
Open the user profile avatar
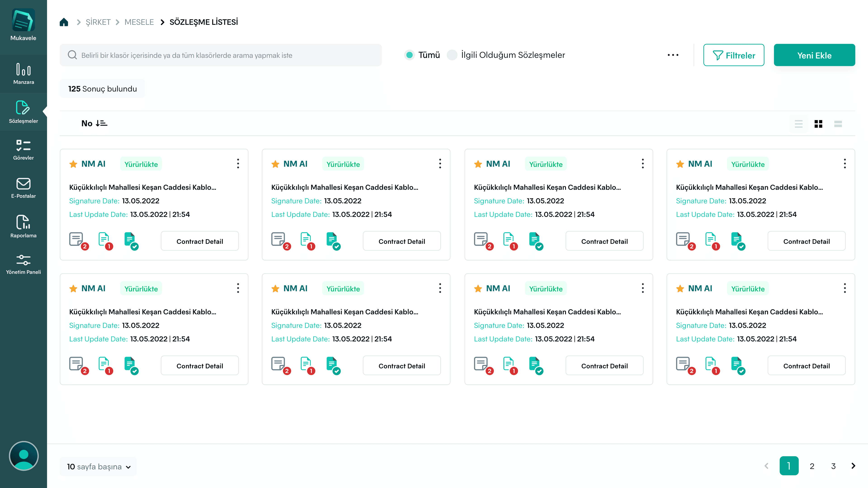coord(24,456)
